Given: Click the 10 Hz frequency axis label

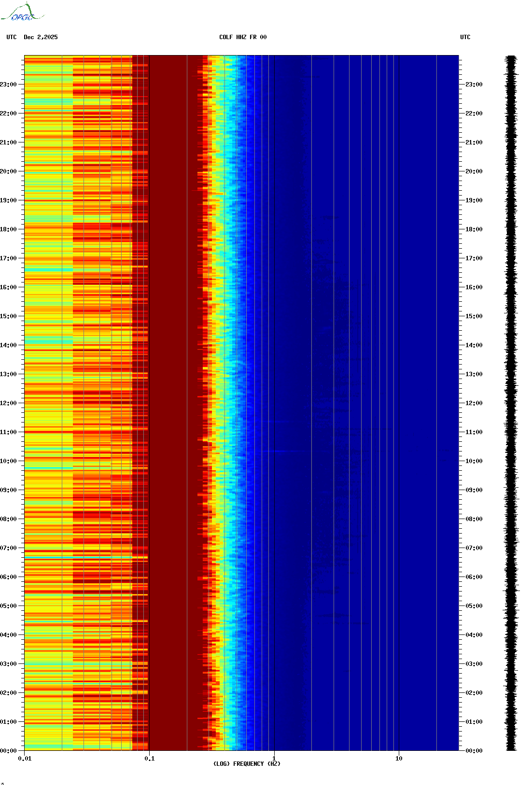Looking at the screenshot, I should tap(399, 759).
